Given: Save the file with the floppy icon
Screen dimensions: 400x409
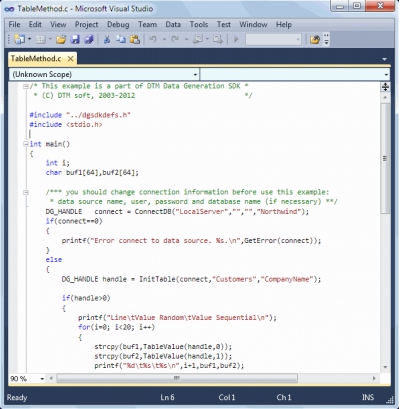Looking at the screenshot, I should point(75,39).
